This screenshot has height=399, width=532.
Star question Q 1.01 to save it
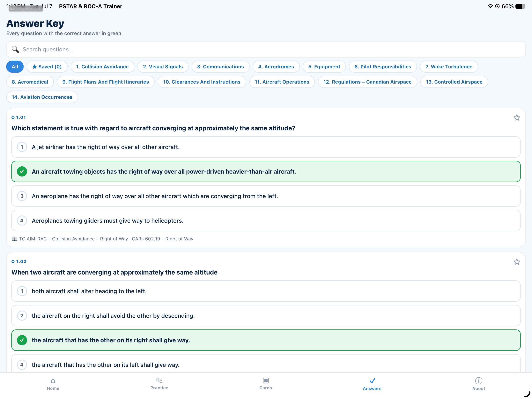click(x=517, y=117)
